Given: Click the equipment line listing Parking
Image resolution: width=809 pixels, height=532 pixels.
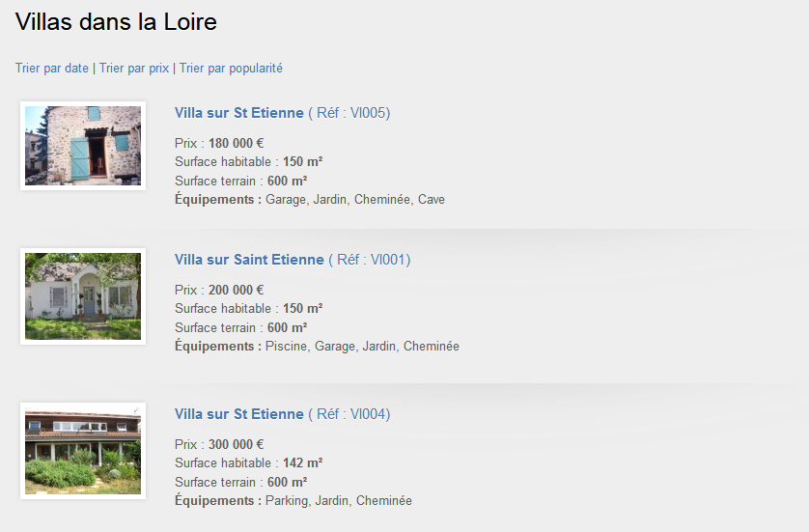Looking at the screenshot, I should 293,501.
